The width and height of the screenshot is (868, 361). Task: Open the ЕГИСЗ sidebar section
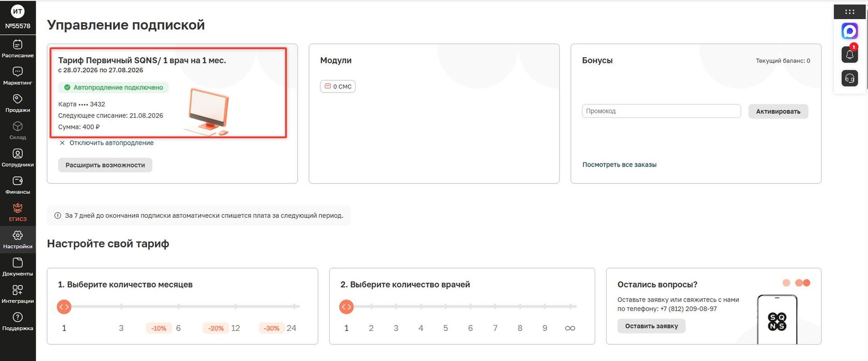point(18,213)
